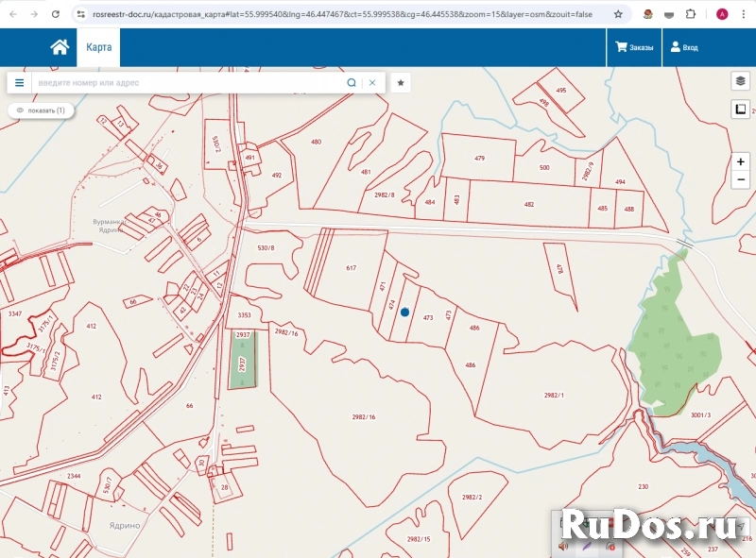Zoom out of the map
Screen dimensions: 756x558
tap(741, 179)
